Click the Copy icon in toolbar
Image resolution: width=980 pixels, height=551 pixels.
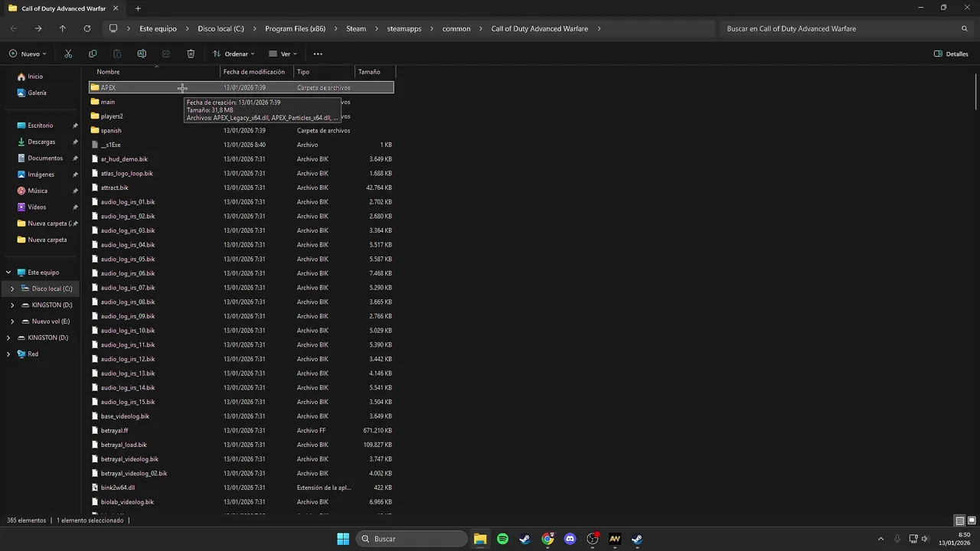pos(93,54)
